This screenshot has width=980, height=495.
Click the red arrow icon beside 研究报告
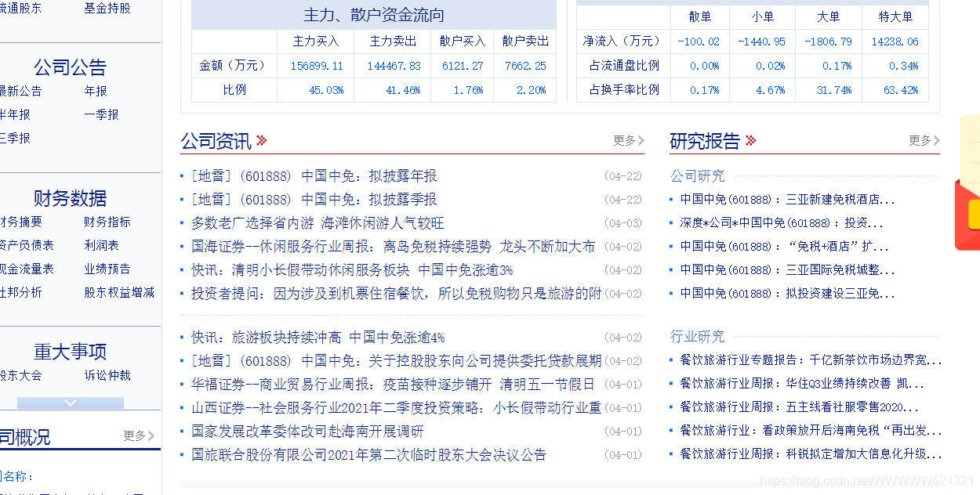point(751,141)
